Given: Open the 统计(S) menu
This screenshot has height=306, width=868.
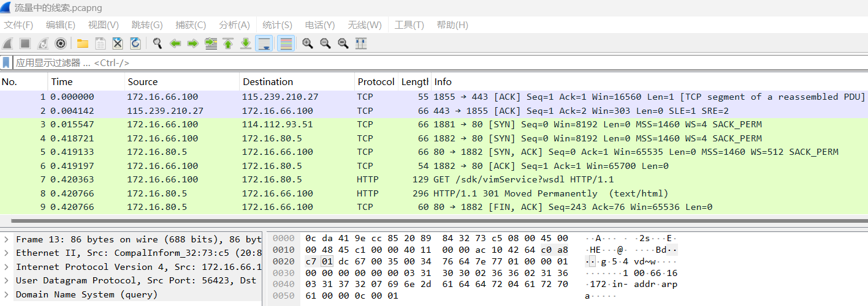Looking at the screenshot, I should click(x=277, y=25).
